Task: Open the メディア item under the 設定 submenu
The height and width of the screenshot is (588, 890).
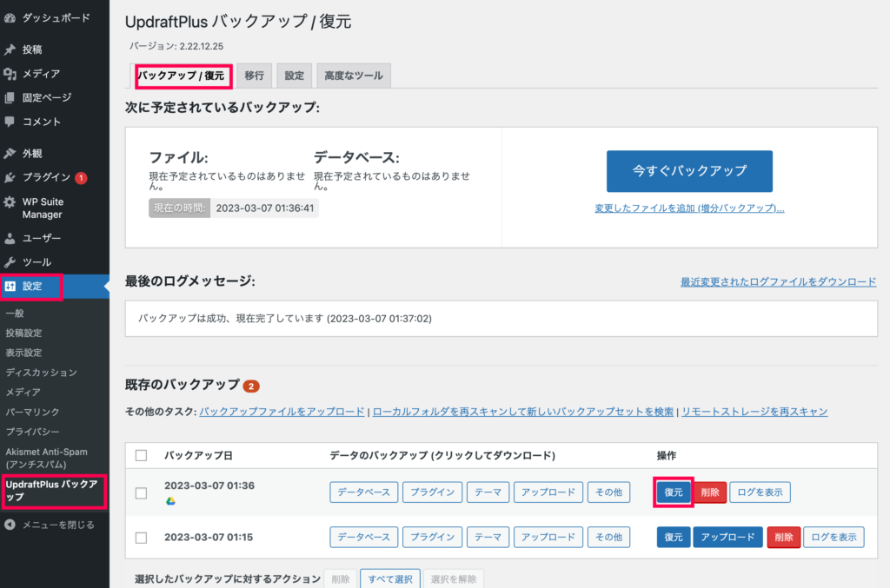Action: (x=23, y=393)
